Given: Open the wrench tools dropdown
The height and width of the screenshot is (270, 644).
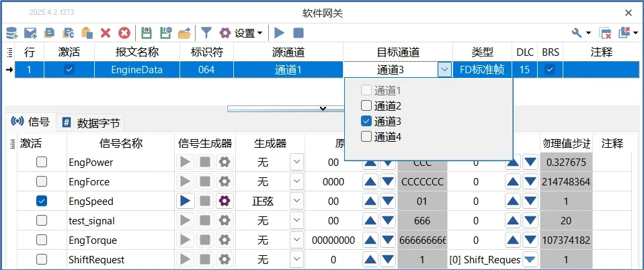Looking at the screenshot, I should click(x=581, y=32).
